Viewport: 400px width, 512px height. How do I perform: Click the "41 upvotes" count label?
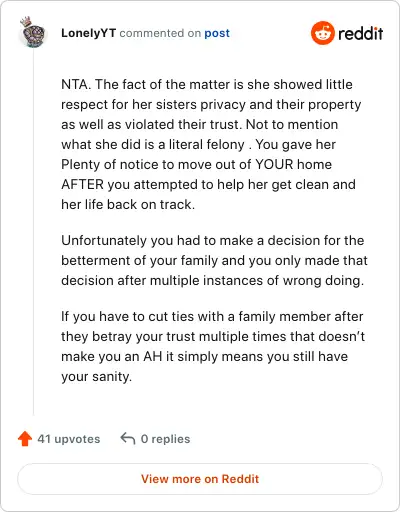point(69,439)
